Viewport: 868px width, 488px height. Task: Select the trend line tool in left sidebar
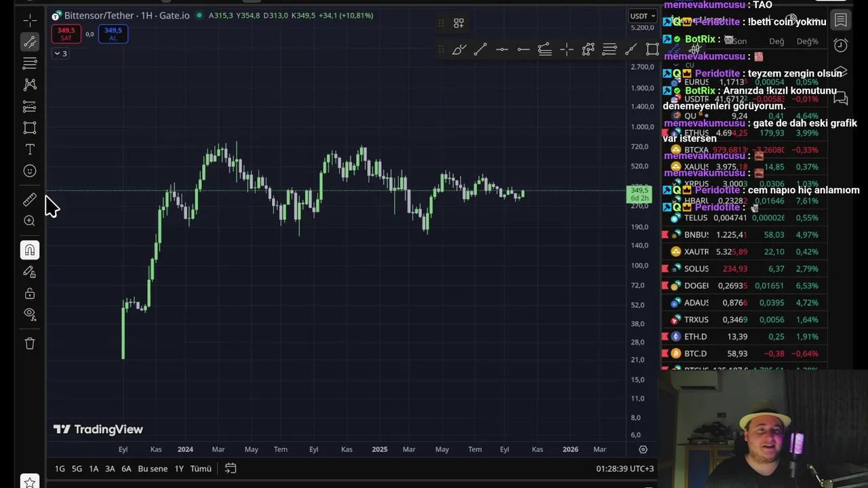pyautogui.click(x=30, y=42)
